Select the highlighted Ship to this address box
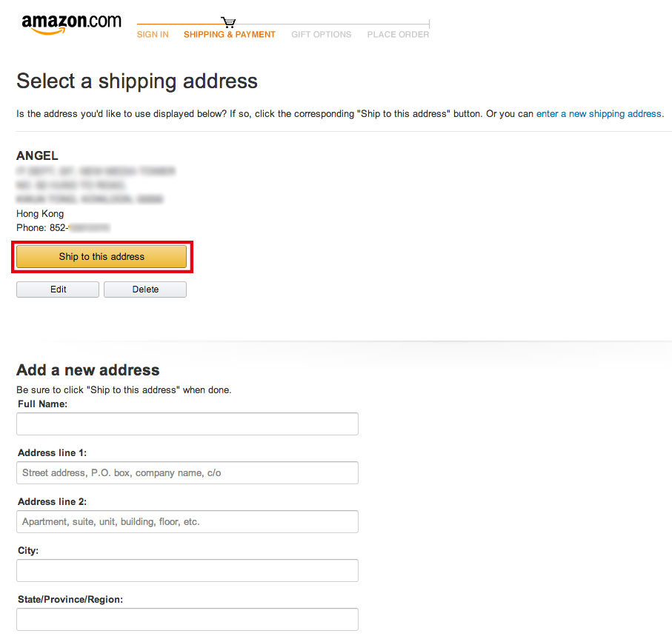 tap(102, 256)
